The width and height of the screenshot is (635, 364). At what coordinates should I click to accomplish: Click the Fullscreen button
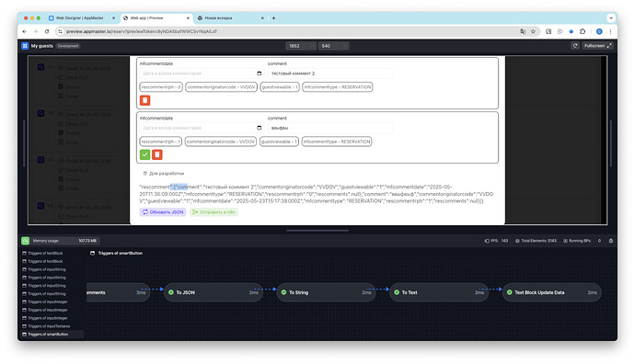[x=598, y=46]
